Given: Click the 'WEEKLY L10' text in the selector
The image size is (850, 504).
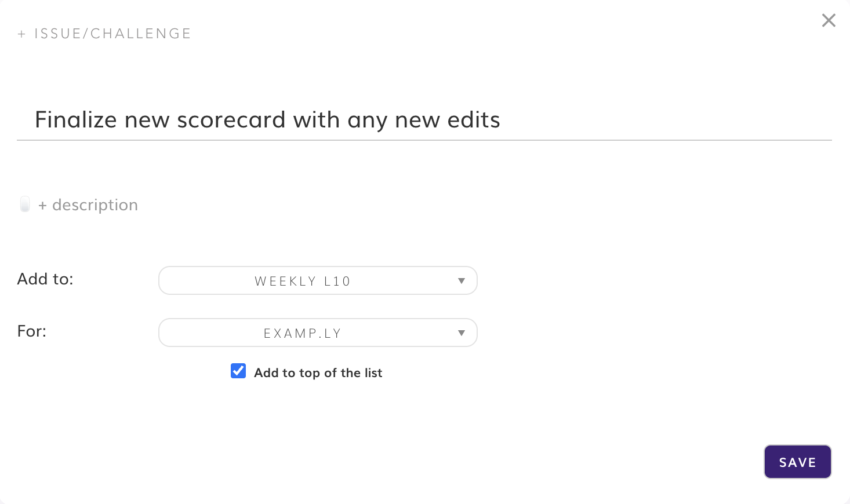Looking at the screenshot, I should [303, 282].
